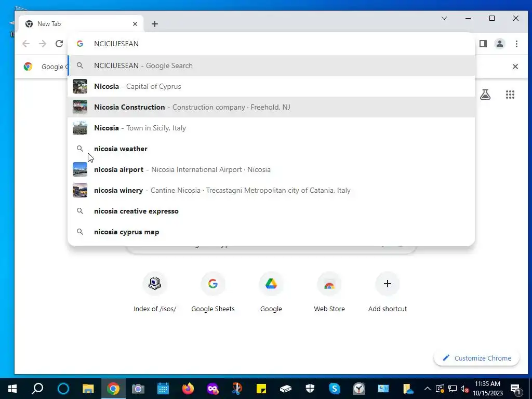Expand the tab search chevron
The image size is (532, 399).
pyautogui.click(x=444, y=18)
